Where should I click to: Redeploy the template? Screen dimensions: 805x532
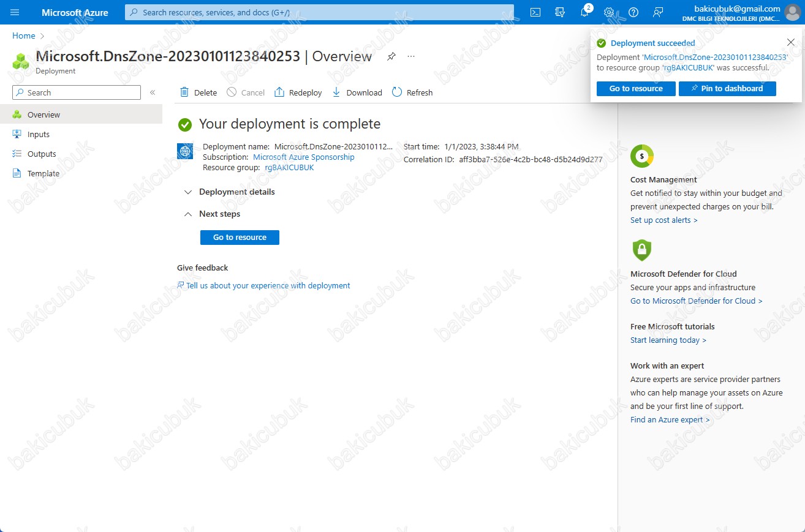coord(298,92)
